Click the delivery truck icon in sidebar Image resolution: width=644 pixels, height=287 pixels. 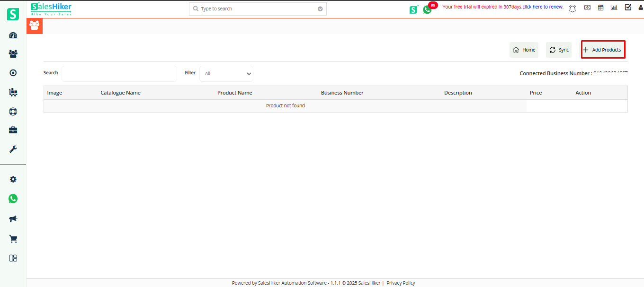tap(13, 92)
